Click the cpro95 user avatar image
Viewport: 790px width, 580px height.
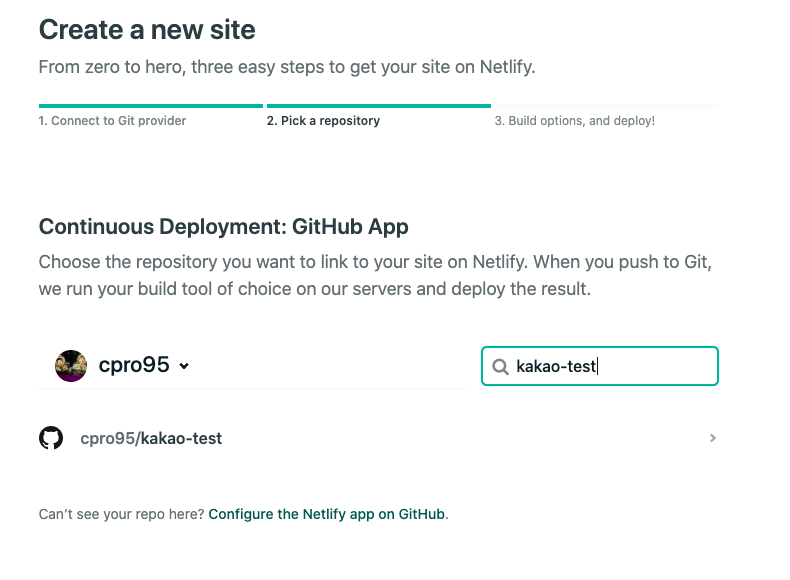71,366
